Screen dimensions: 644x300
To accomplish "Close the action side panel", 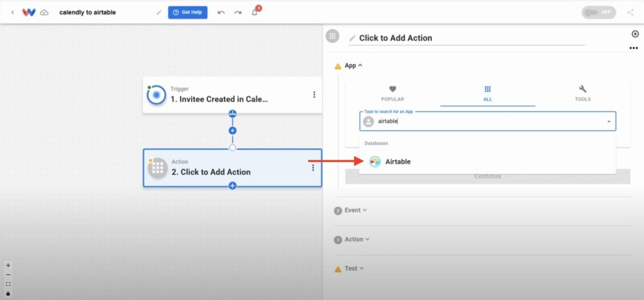I will coord(635,34).
